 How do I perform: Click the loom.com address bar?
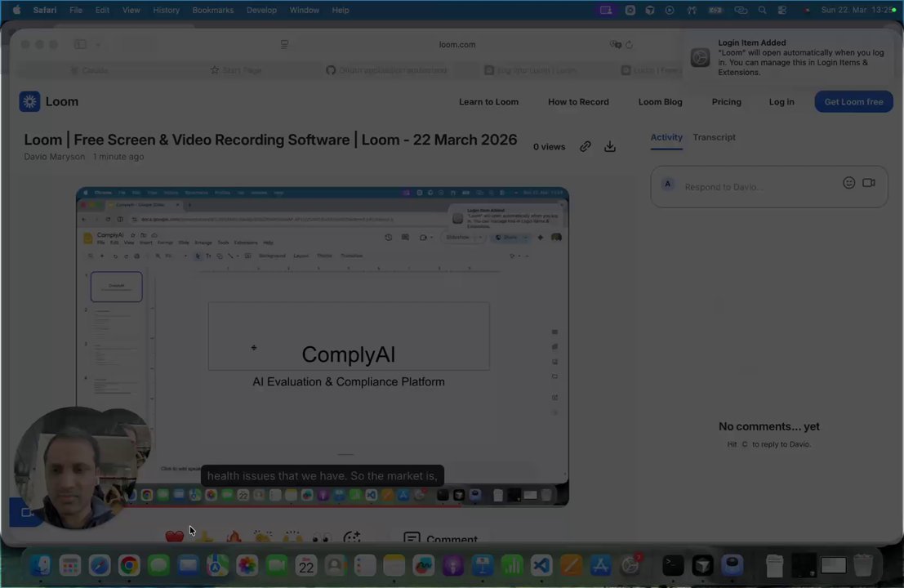[x=456, y=44]
